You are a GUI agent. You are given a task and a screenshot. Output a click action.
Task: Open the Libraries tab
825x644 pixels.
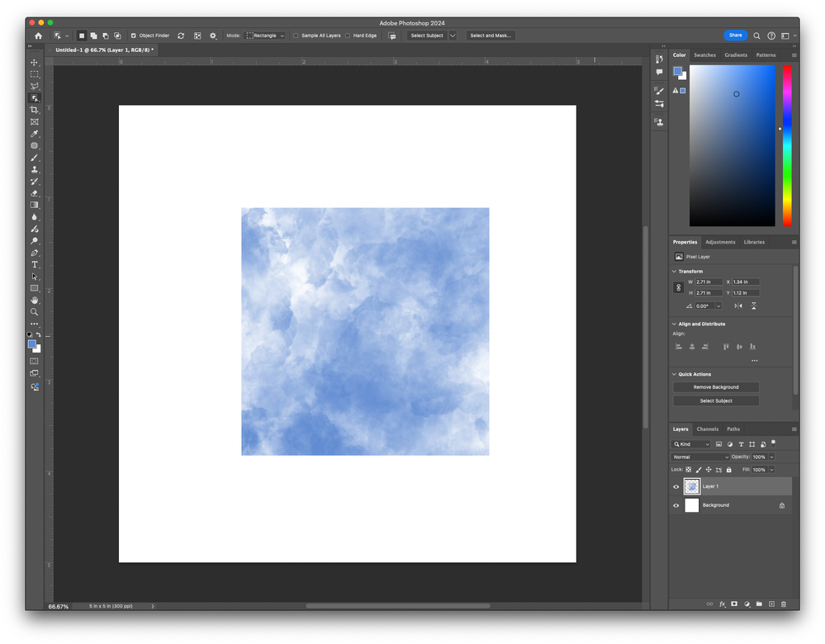754,243
